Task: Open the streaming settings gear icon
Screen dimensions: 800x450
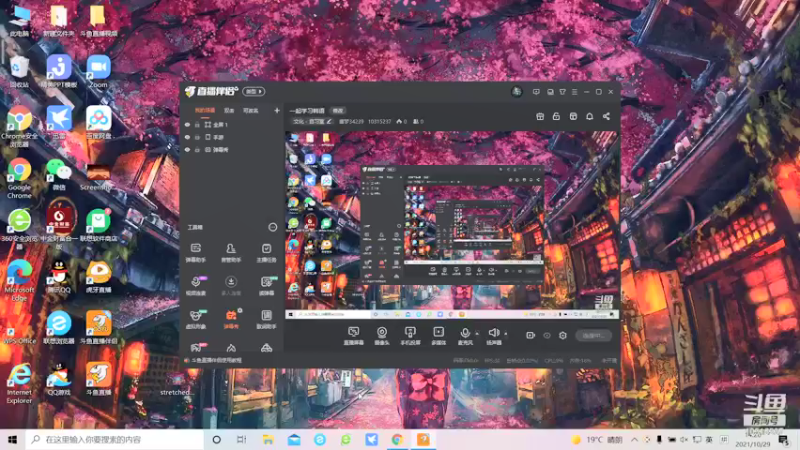Action: [563, 335]
